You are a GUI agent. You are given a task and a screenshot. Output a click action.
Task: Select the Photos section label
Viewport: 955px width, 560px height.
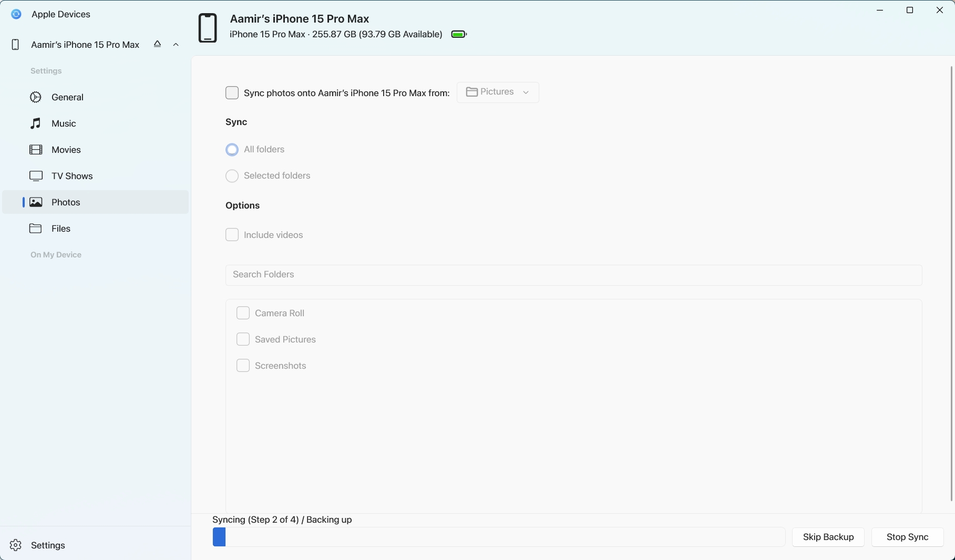pos(66,202)
